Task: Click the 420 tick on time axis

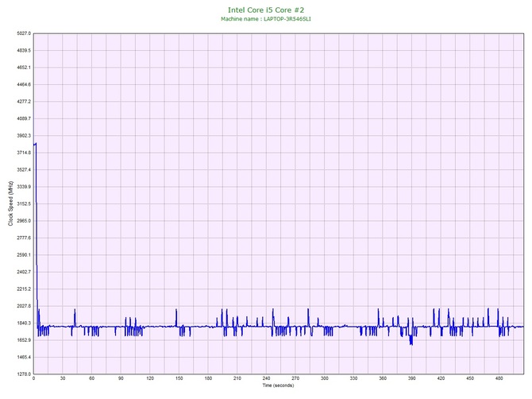Action: (441, 378)
